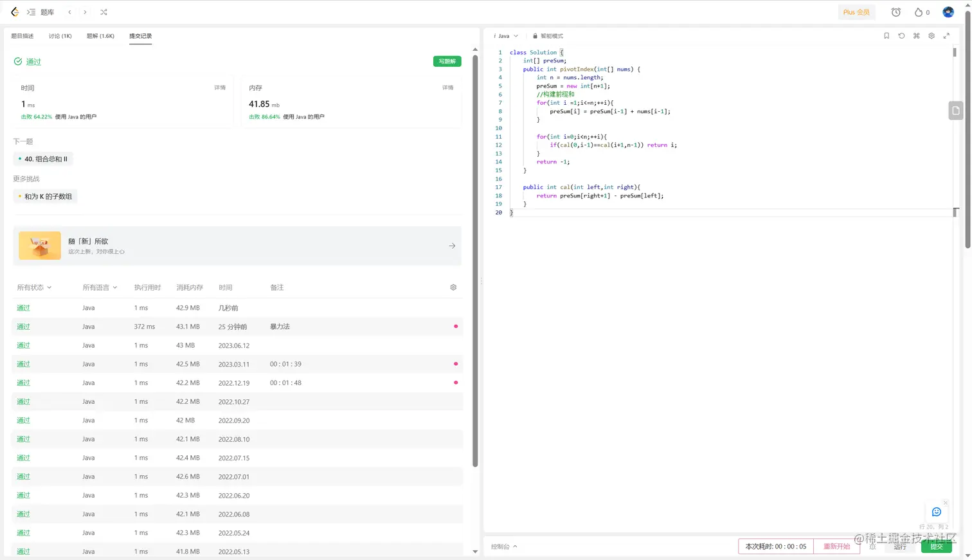Image resolution: width=972 pixels, height=560 pixels.
Task: Toggle the 智能模式 lock mode
Action: (x=548, y=36)
